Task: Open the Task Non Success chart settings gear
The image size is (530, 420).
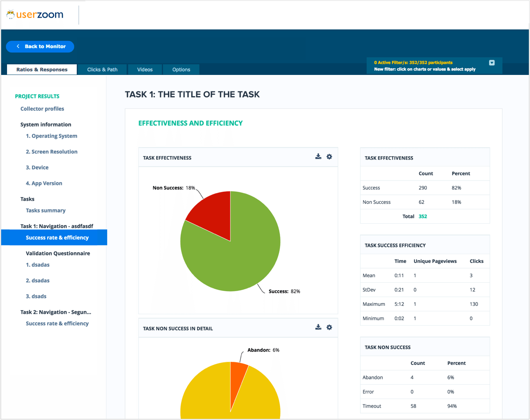Action: (x=329, y=327)
